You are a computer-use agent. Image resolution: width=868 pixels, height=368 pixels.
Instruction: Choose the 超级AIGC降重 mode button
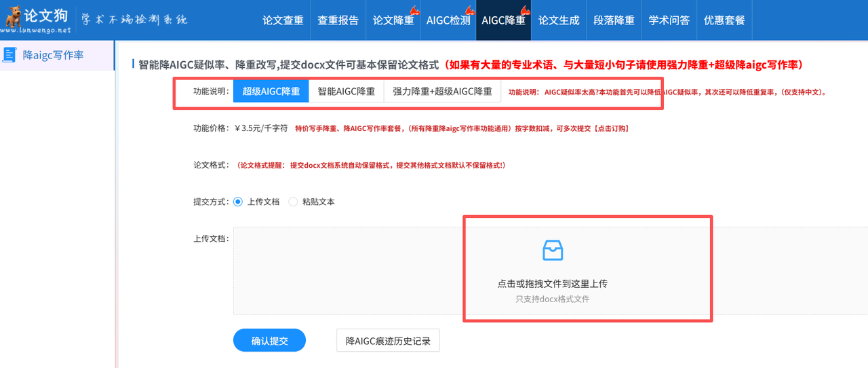271,91
